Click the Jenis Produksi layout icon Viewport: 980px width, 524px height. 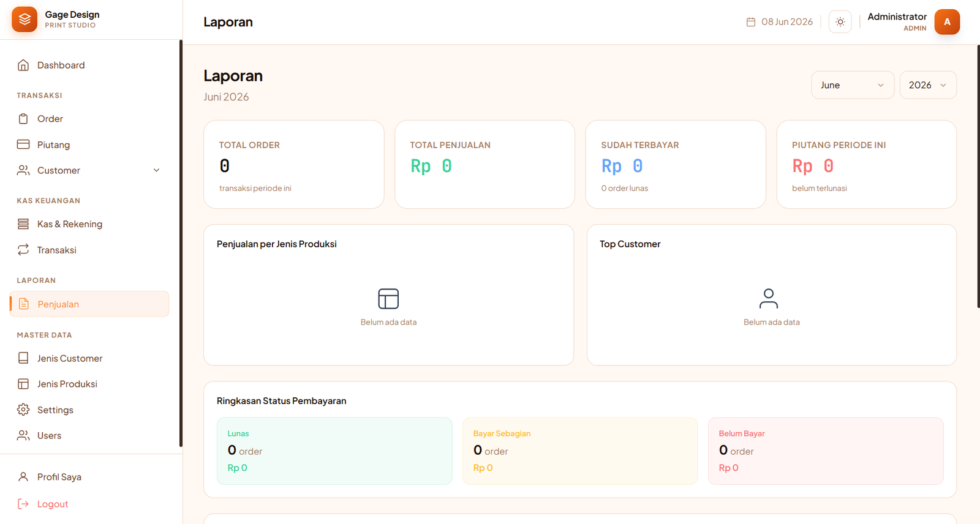23,384
